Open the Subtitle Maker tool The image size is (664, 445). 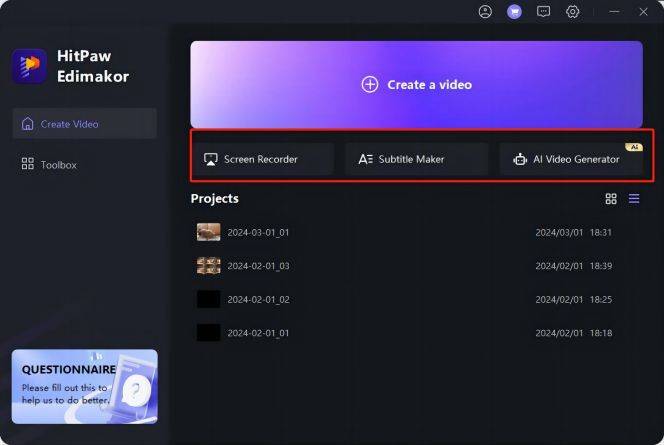[417, 159]
